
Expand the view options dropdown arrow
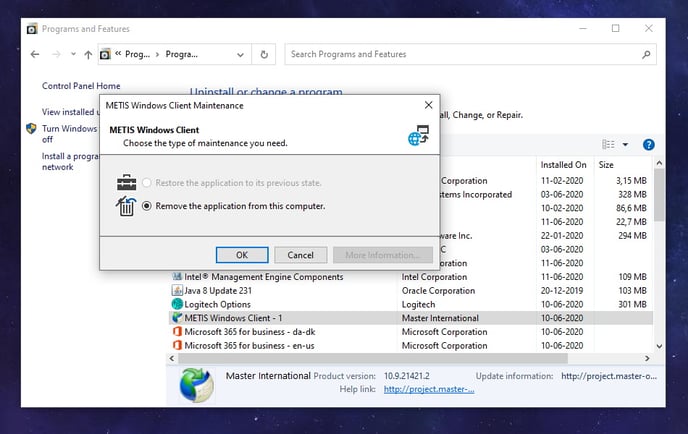click(625, 144)
